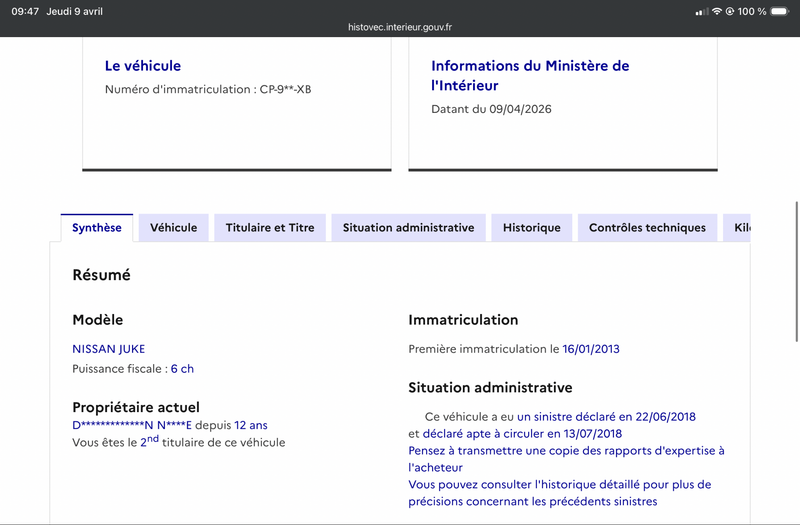The height and width of the screenshot is (525, 800).
Task: Click 'Datant du 09/04/2026' text
Action: pos(491,109)
